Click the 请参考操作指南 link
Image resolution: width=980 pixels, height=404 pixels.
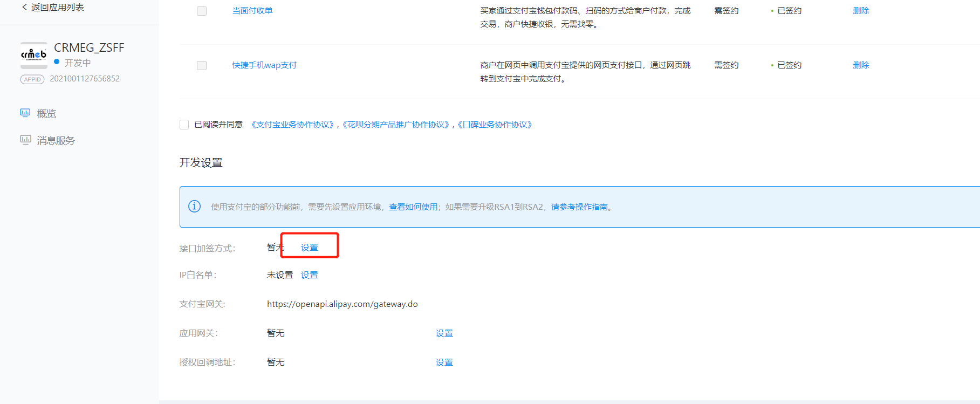579,207
